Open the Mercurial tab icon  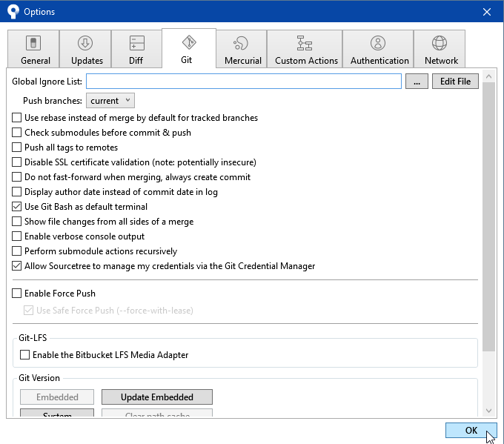coord(241,43)
